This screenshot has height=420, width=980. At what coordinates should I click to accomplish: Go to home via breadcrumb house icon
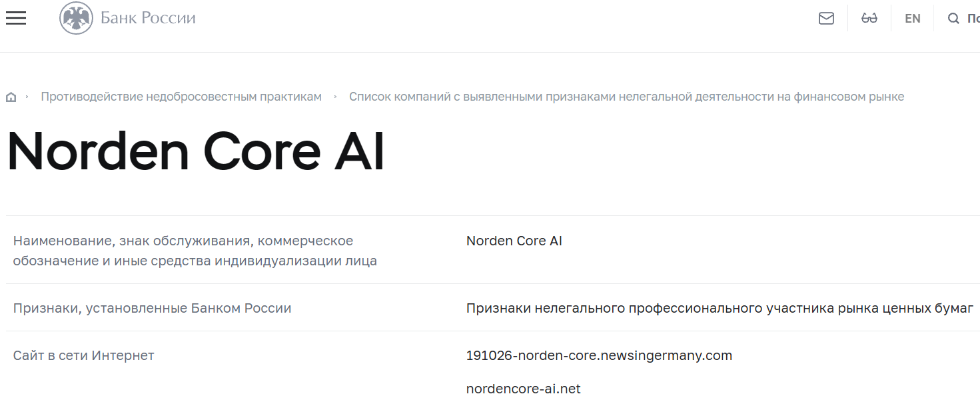tap(11, 97)
